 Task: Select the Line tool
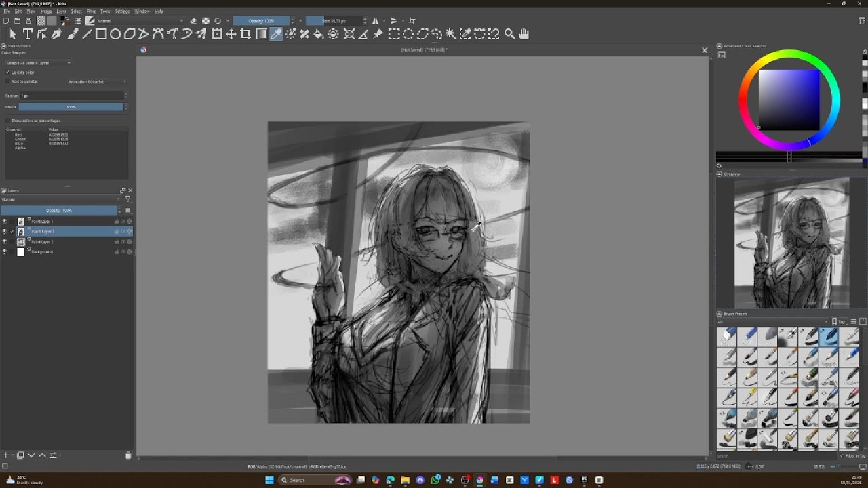pyautogui.click(x=86, y=34)
